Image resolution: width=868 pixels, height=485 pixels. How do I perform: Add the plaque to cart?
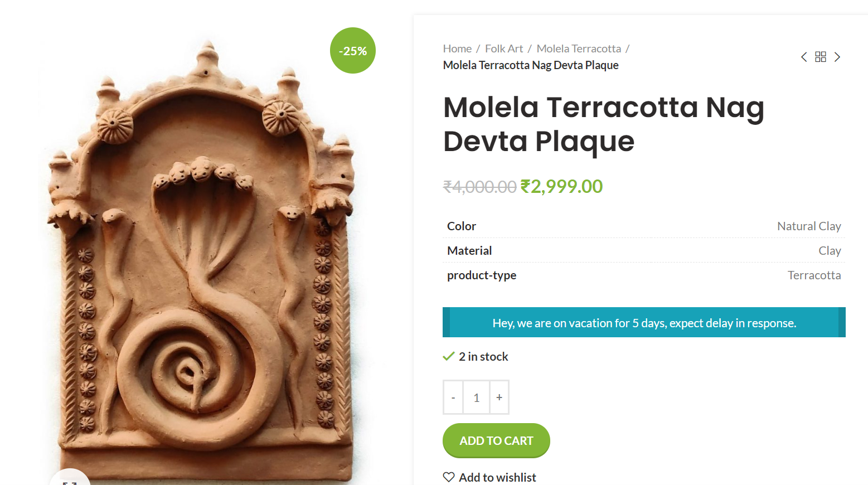[x=496, y=440]
